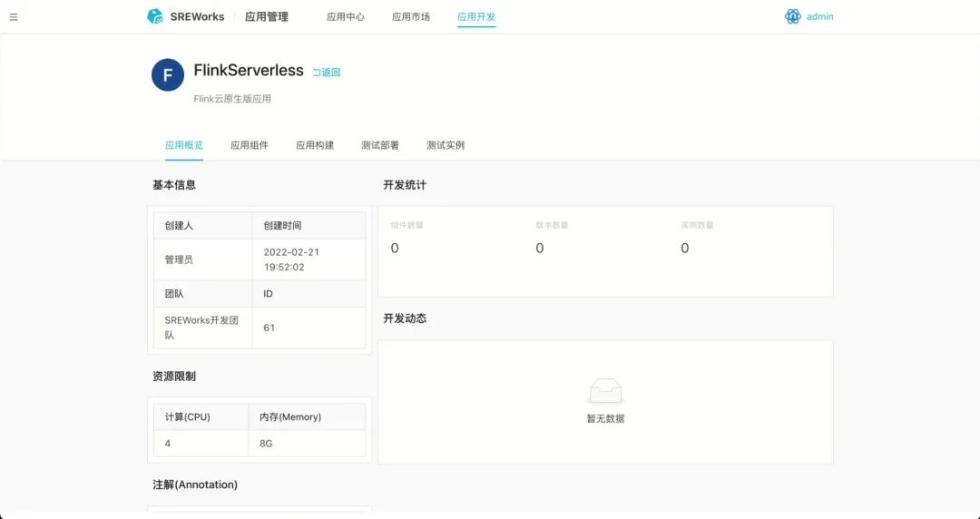The height and width of the screenshot is (519, 980).
Task: Click the memory value 8G
Action: pyautogui.click(x=266, y=444)
